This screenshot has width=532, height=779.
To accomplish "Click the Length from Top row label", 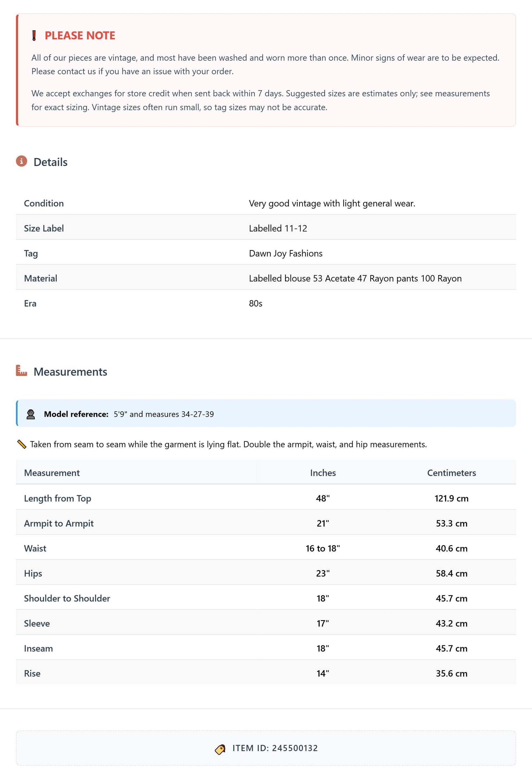I will tap(58, 498).
